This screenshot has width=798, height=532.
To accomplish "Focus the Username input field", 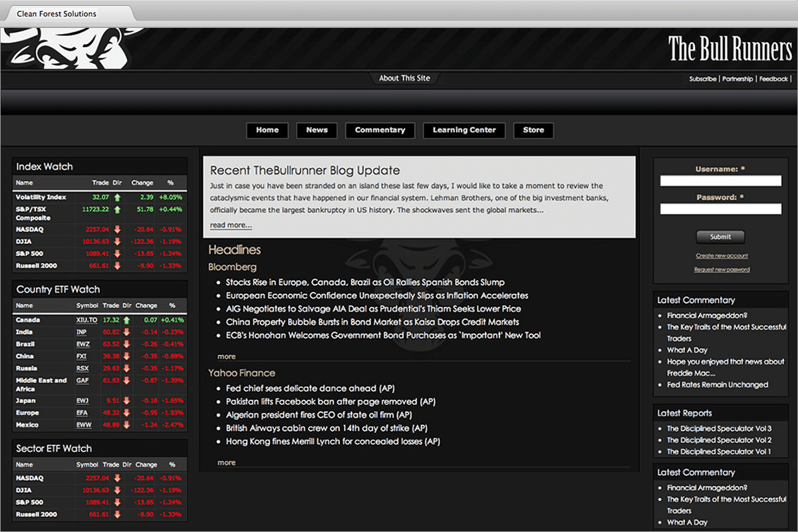I will (720, 181).
